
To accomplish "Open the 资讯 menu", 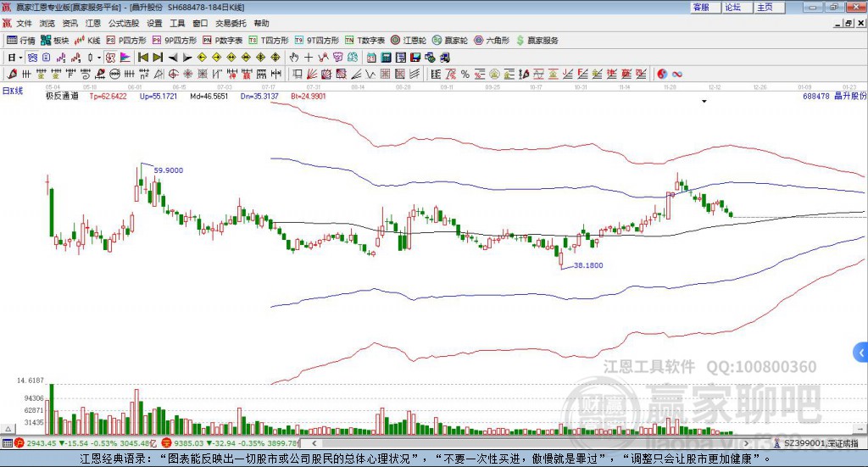I will click(70, 23).
